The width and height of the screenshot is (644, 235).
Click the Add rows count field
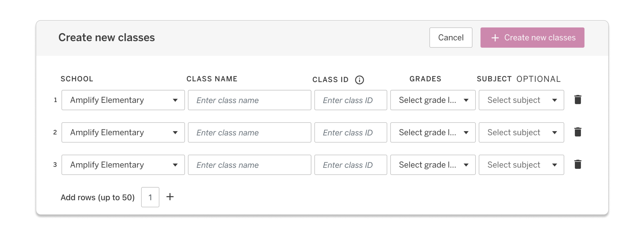150,197
